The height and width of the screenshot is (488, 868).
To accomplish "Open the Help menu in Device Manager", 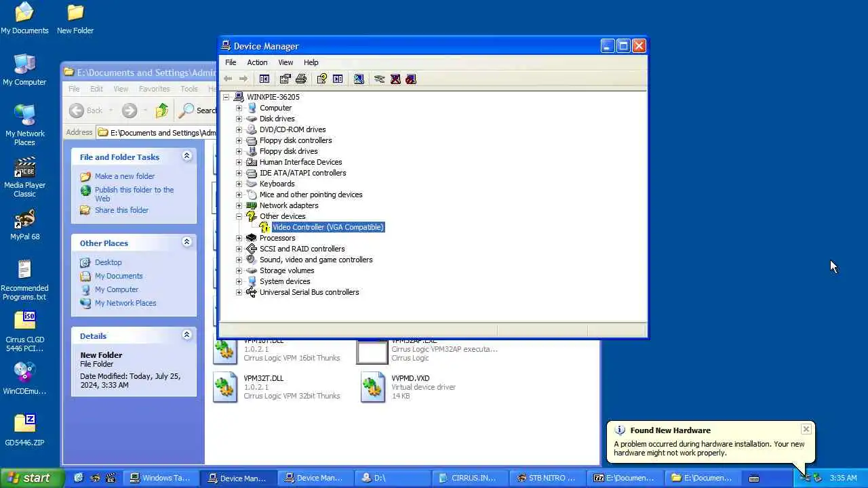I will pos(311,62).
